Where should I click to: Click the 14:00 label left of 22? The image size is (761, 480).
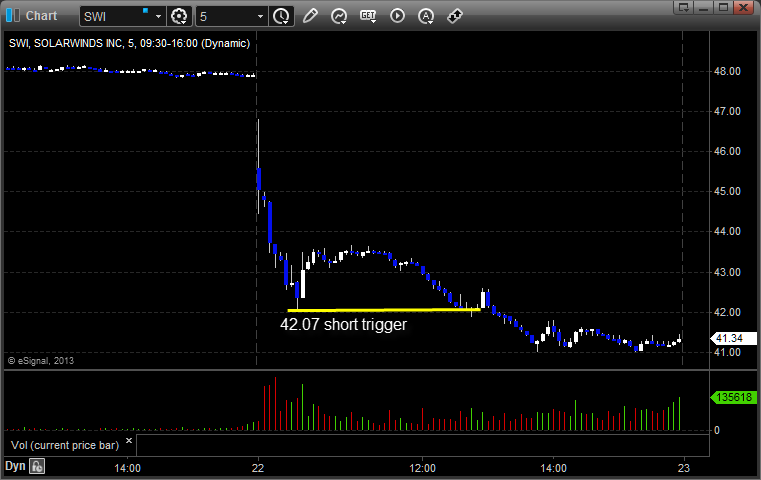tap(127, 468)
